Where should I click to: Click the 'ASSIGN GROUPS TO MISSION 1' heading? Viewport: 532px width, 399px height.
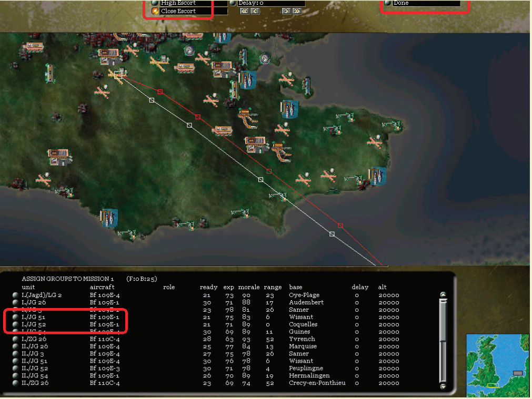click(67, 279)
